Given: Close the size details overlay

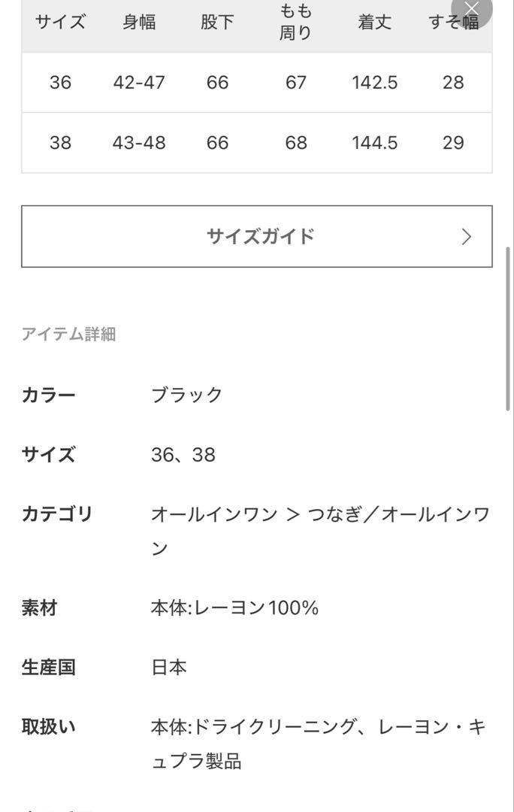Looking at the screenshot, I should [x=472, y=9].
